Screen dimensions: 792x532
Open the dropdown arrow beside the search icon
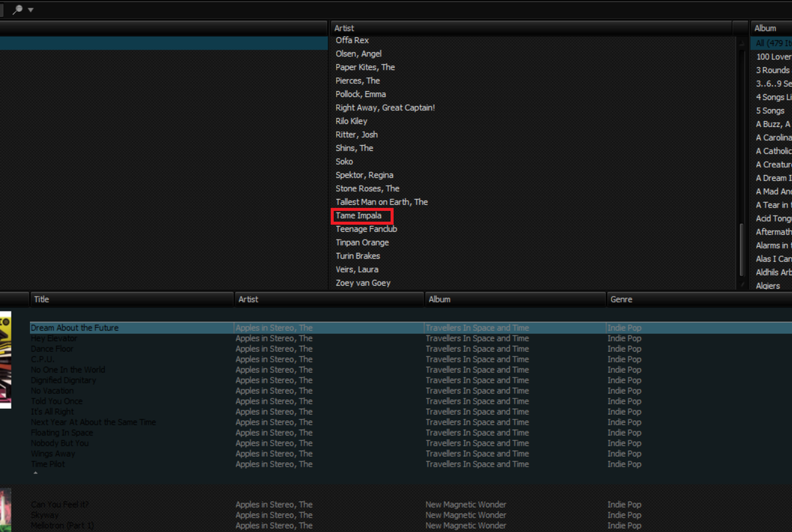31,9
